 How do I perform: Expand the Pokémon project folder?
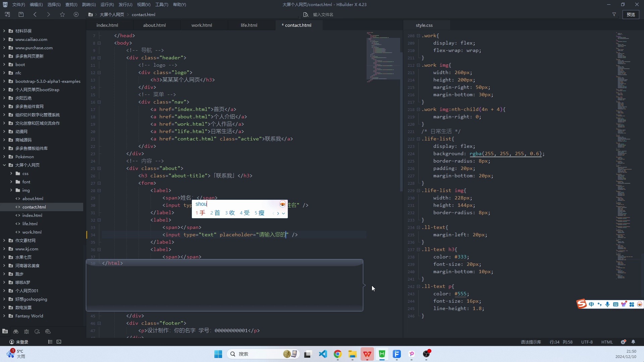[x=4, y=157]
